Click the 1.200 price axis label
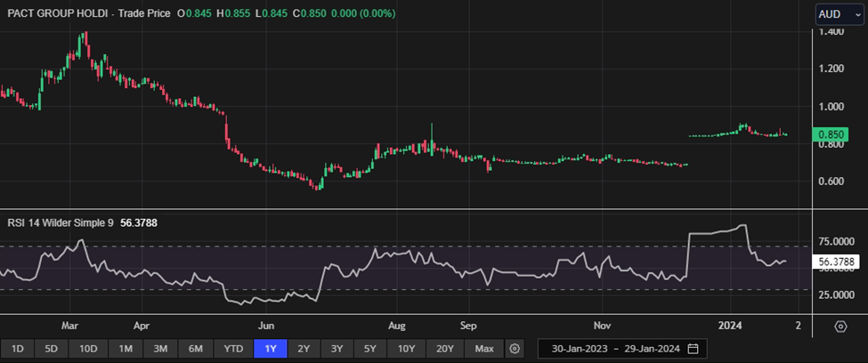 833,69
